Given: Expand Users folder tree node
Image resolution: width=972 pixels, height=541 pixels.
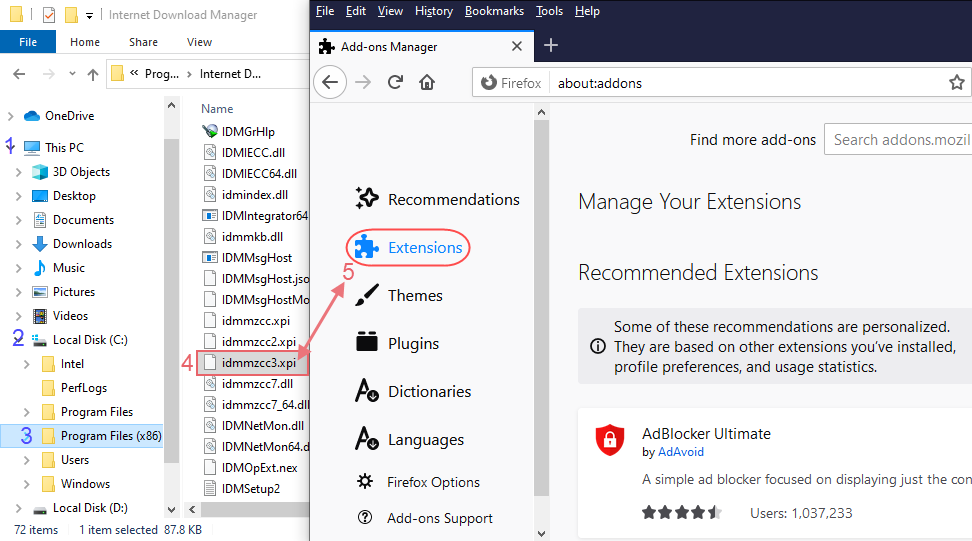Looking at the screenshot, I should coord(26,460).
